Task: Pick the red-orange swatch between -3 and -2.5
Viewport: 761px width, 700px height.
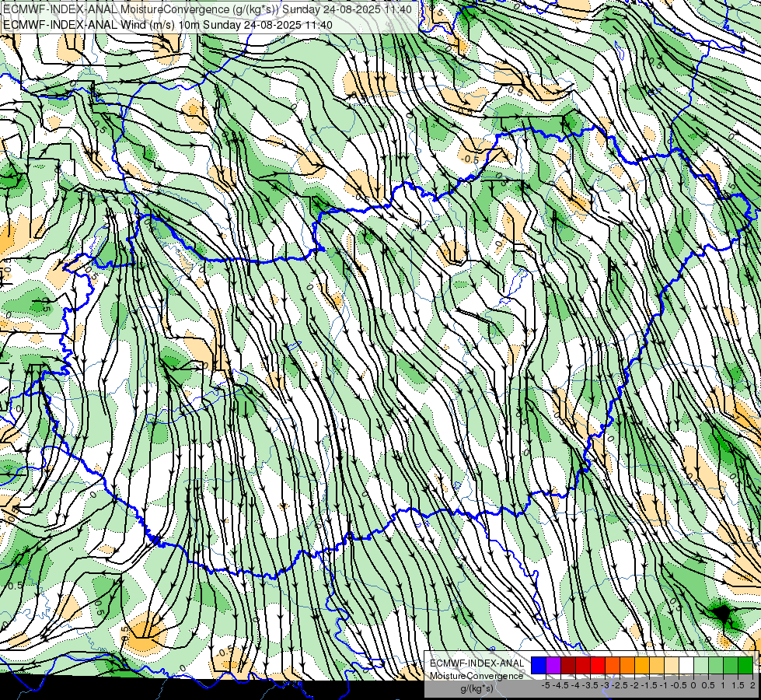Action: [x=613, y=665]
